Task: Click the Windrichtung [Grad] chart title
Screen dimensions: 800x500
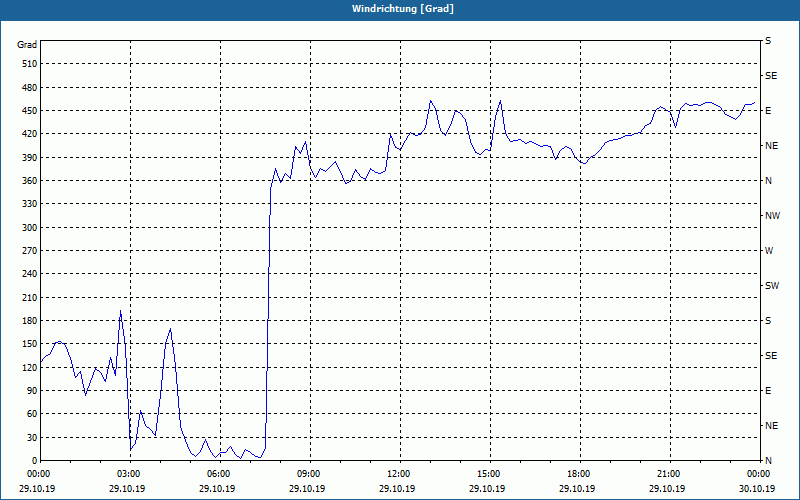Action: click(403, 9)
